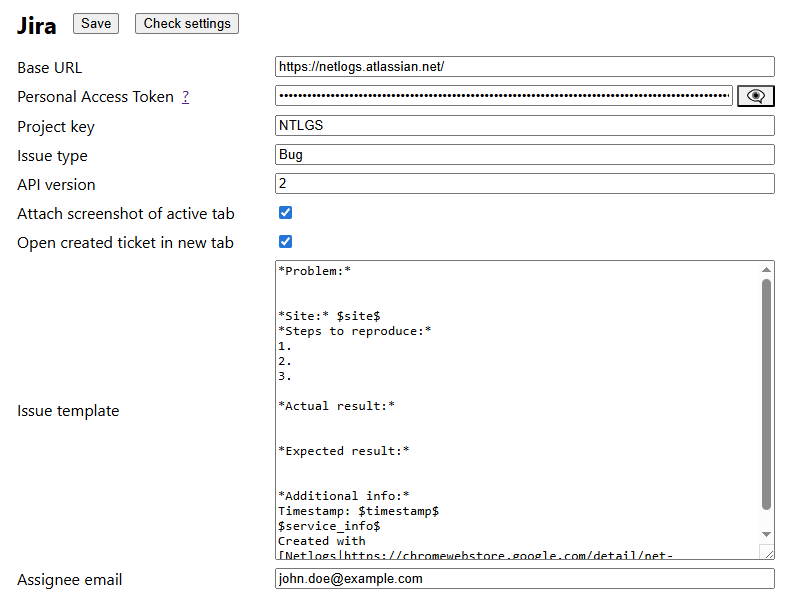Screen dimensions: 799x600
Task: Click the 'Assignee email' label
Action: click(x=70, y=580)
